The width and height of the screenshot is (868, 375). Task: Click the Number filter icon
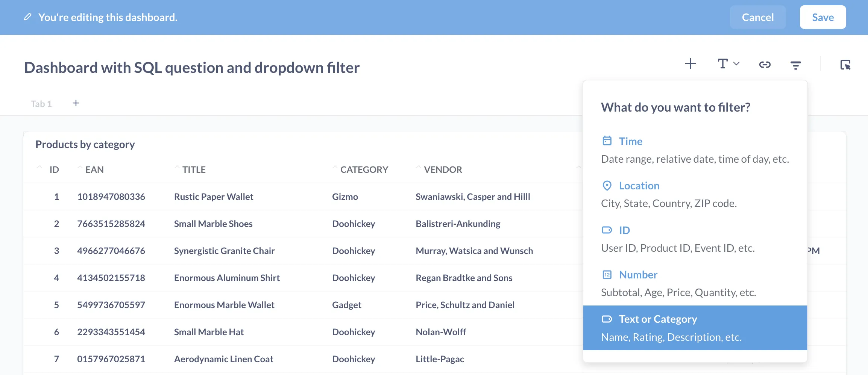(x=607, y=274)
